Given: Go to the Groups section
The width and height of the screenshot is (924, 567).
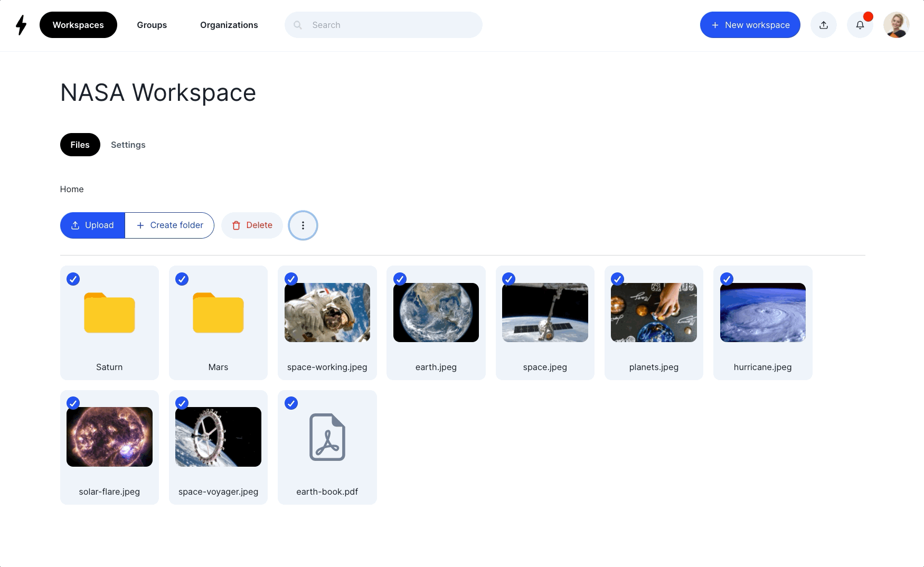Looking at the screenshot, I should point(152,25).
